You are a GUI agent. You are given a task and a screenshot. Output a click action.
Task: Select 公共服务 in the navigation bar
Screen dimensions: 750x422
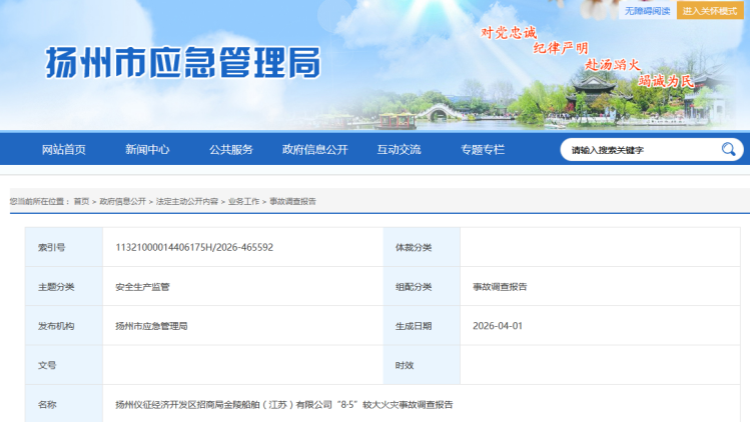point(231,150)
